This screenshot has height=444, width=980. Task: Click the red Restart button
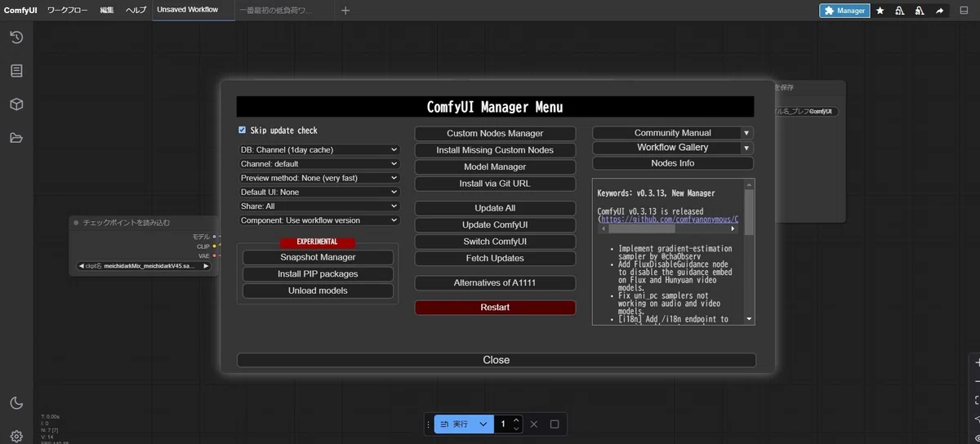(x=495, y=308)
